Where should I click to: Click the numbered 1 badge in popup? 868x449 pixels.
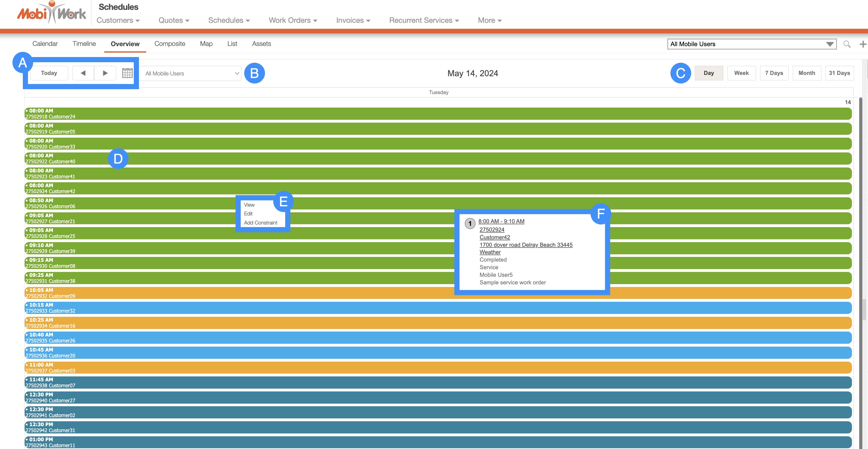470,223
